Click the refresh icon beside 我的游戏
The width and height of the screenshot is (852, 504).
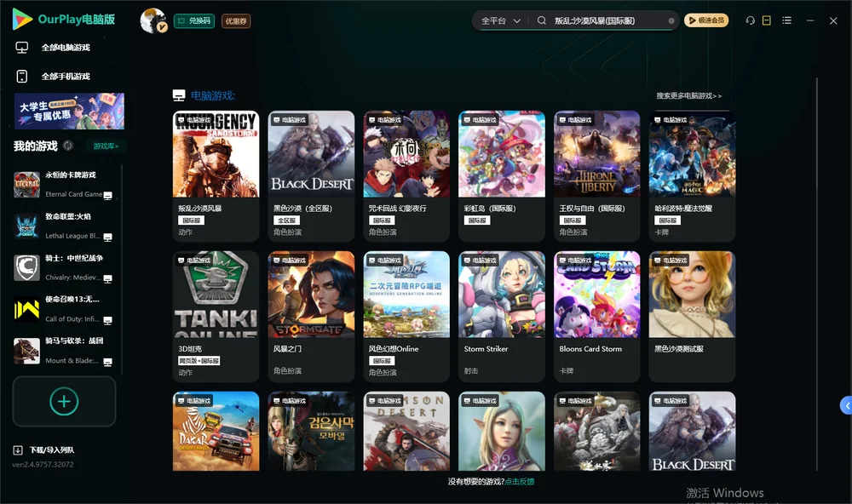(x=68, y=146)
